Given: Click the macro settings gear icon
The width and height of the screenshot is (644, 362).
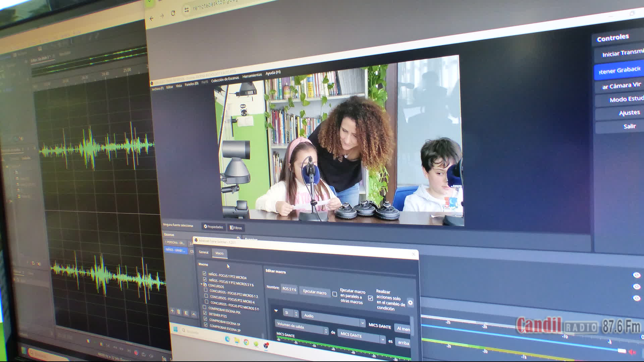Looking at the screenshot, I should pos(410,303).
